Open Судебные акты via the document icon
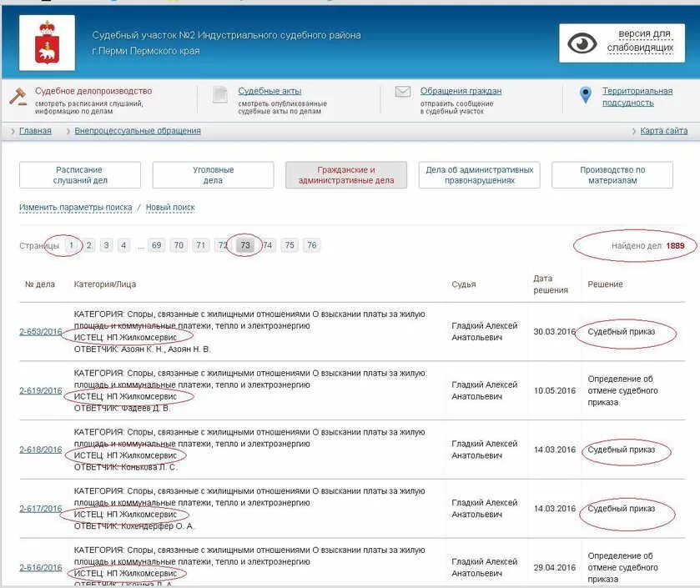 tap(220, 93)
